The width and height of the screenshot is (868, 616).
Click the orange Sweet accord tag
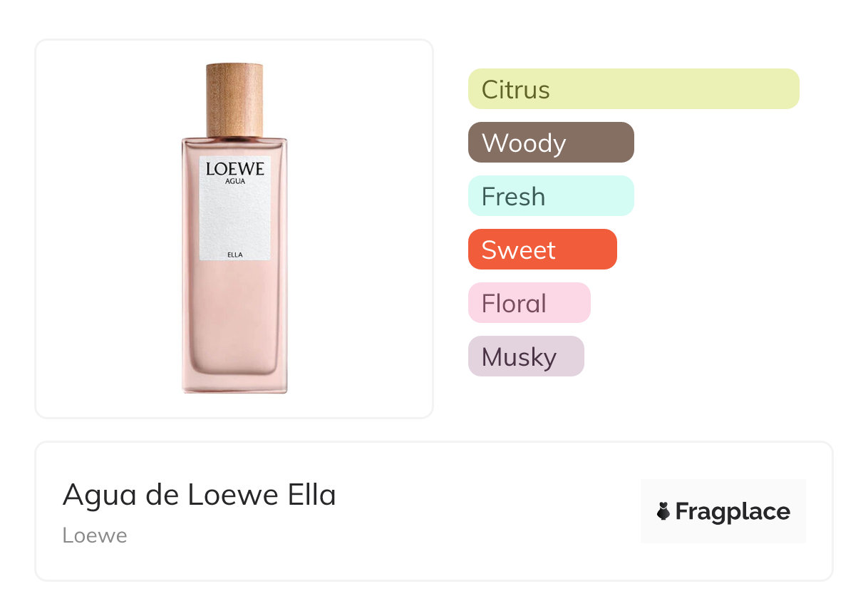[542, 250]
